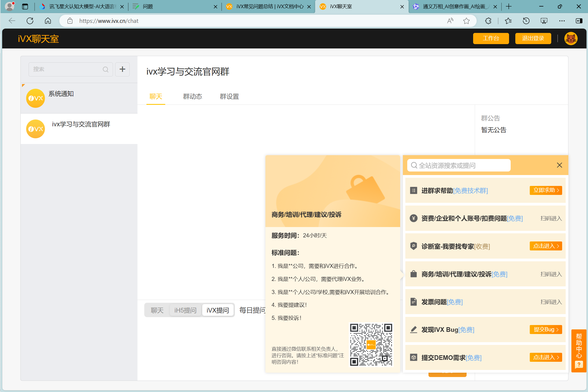The height and width of the screenshot is (392, 588).
Task: Open ivx学习与交流官网群 in chat list
Action: pos(79,129)
